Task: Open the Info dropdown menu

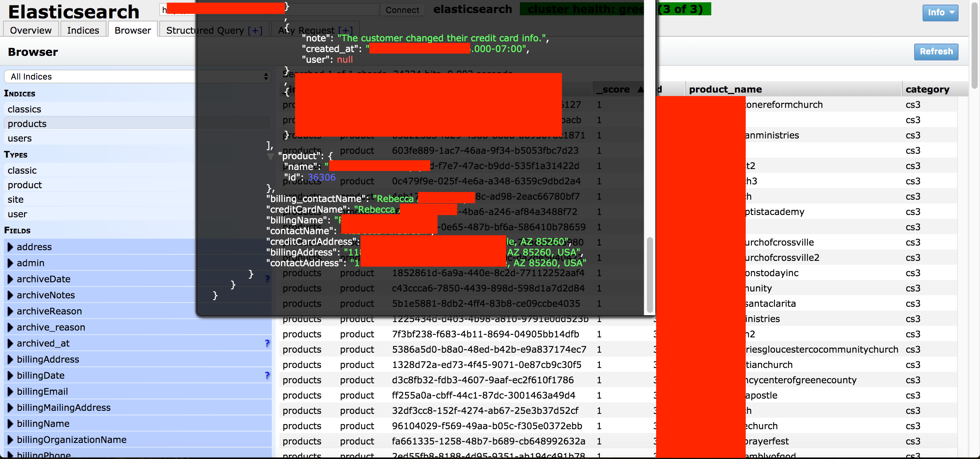Action: tap(940, 13)
